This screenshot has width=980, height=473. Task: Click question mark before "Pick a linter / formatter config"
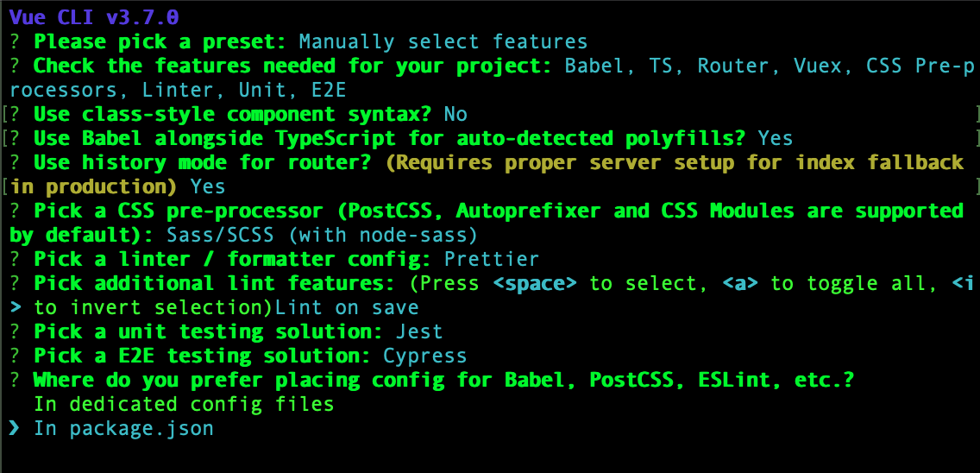pyautogui.click(x=16, y=259)
